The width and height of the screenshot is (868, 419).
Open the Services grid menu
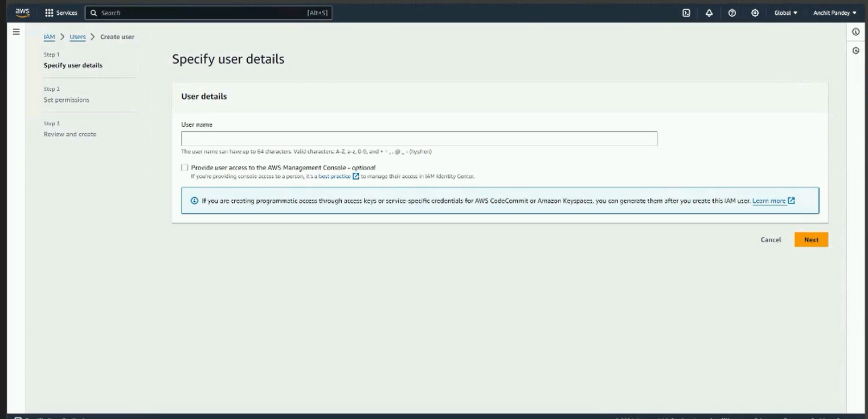[x=61, y=13]
